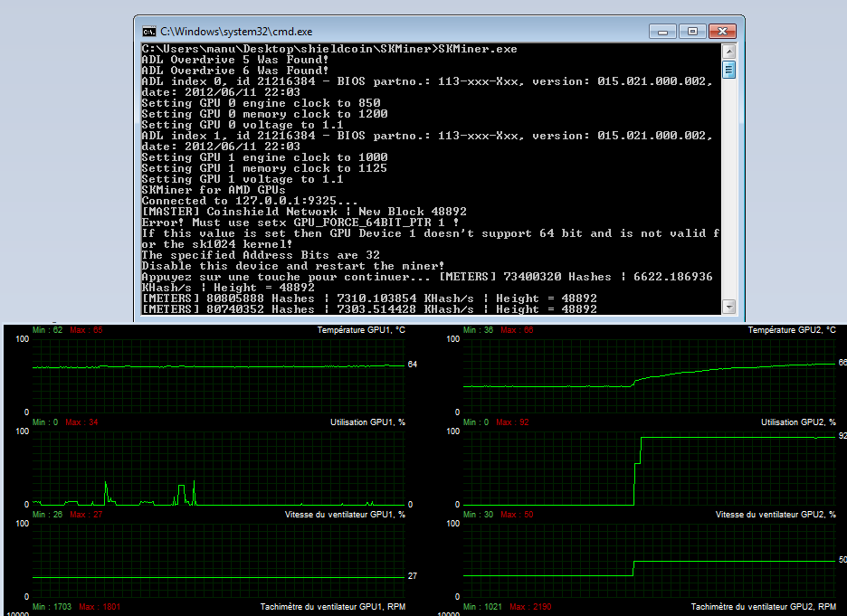
Task: Click the console scrollbar up arrow
Action: (728, 52)
